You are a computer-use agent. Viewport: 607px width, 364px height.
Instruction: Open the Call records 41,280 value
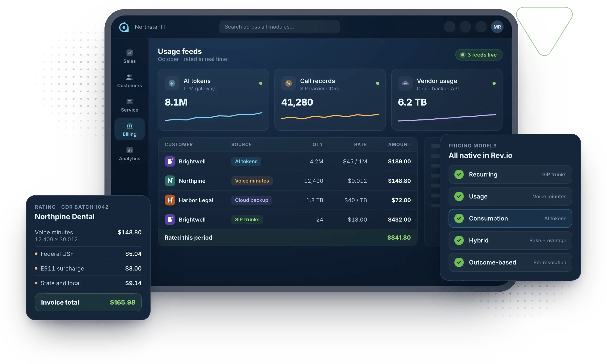pos(297,102)
